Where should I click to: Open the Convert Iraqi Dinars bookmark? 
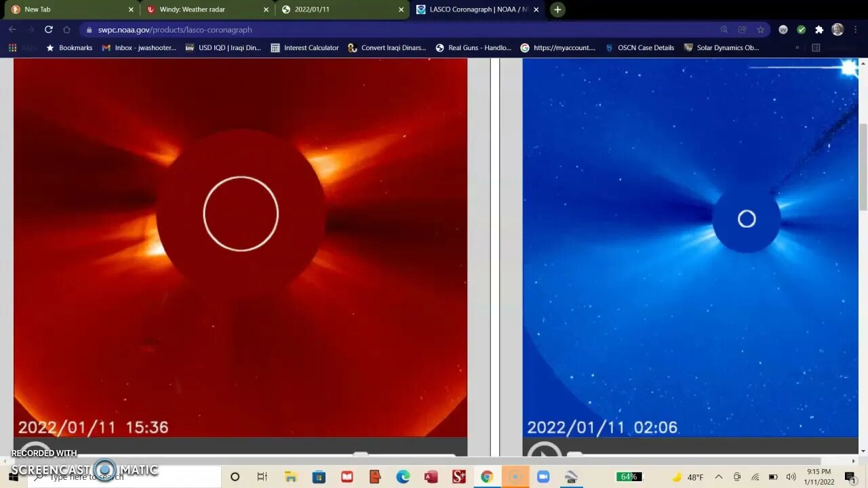(387, 48)
